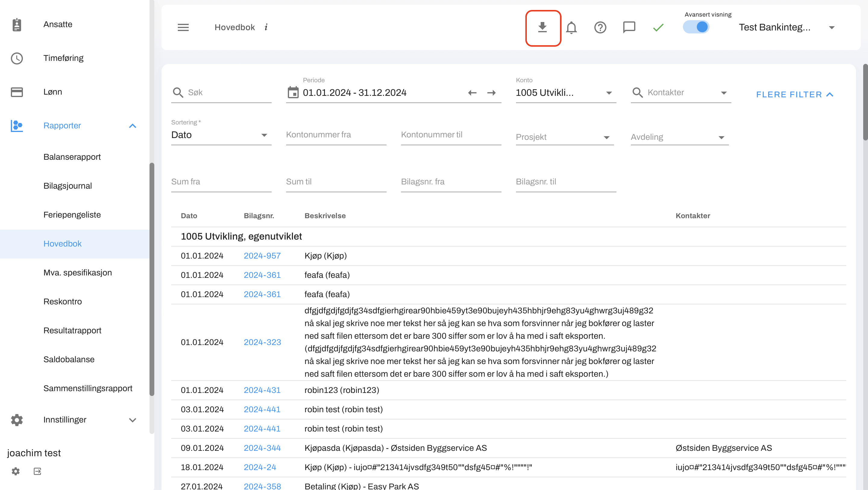Go to next period with right arrow
This screenshot has height=490, width=868.
(x=491, y=93)
